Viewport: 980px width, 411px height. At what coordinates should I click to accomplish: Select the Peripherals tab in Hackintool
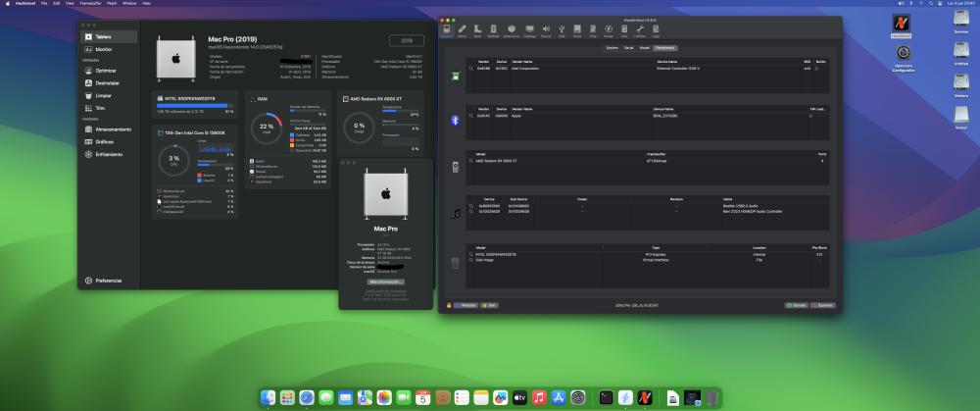pyautogui.click(x=666, y=48)
